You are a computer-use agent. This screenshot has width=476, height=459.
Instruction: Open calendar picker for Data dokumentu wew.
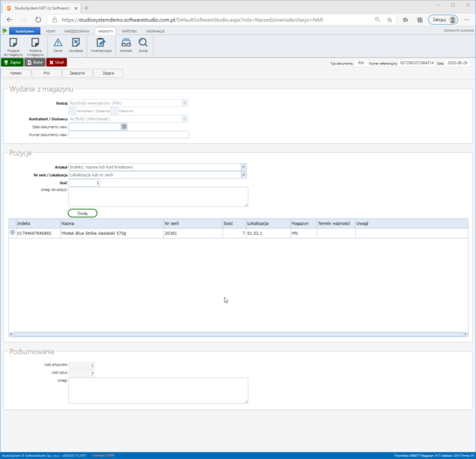coord(124,127)
